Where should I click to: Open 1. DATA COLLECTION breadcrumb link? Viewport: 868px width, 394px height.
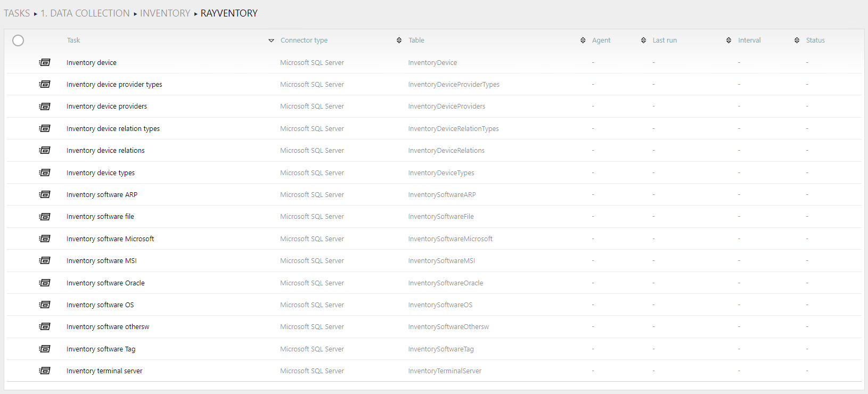click(x=85, y=13)
